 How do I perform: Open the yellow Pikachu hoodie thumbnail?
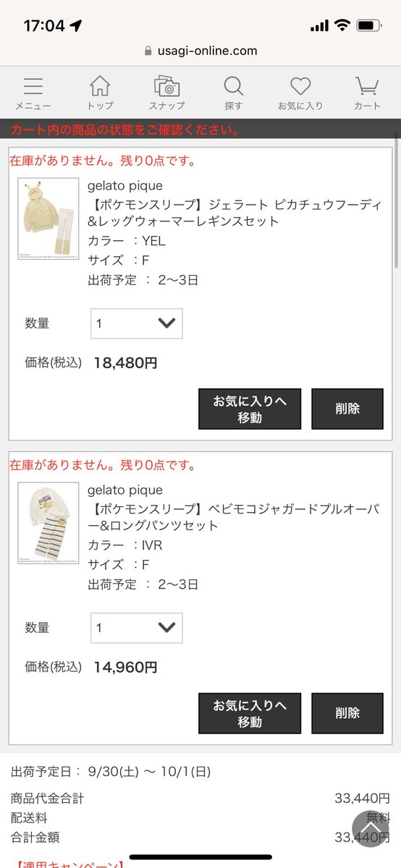point(48,219)
